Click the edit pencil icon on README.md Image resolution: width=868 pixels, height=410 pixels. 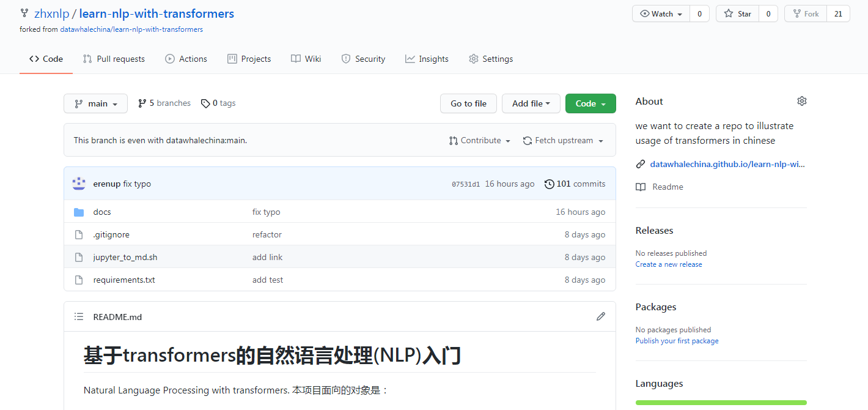601,316
